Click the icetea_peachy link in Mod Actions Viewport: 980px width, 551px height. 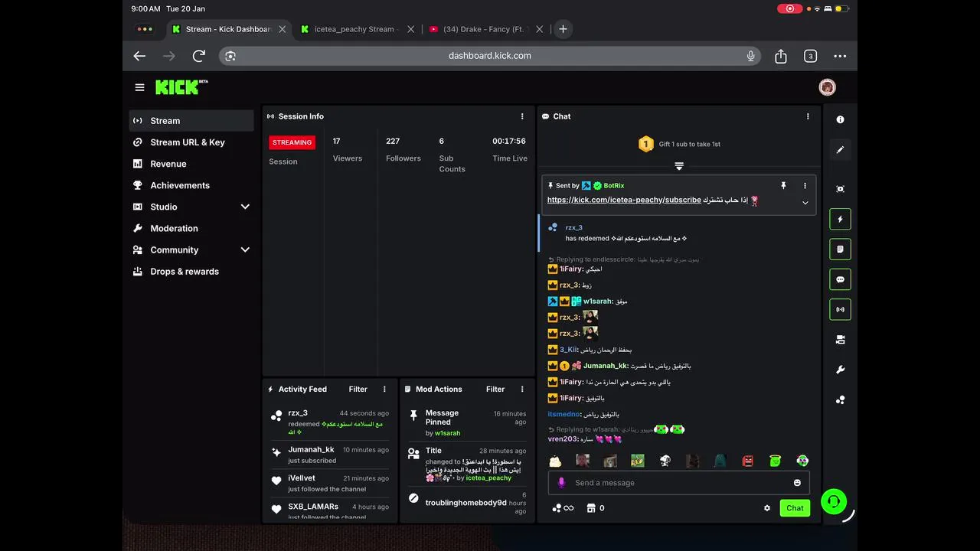[488, 478]
